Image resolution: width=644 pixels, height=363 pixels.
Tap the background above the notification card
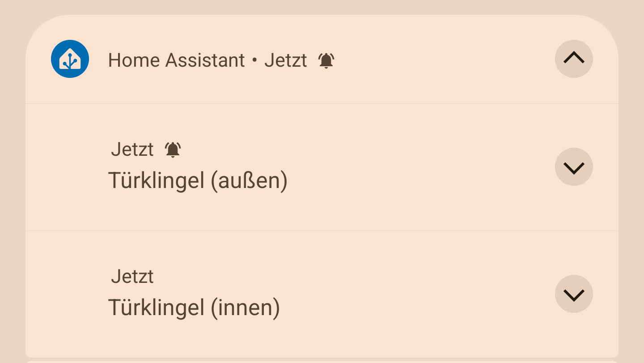(322, 7)
